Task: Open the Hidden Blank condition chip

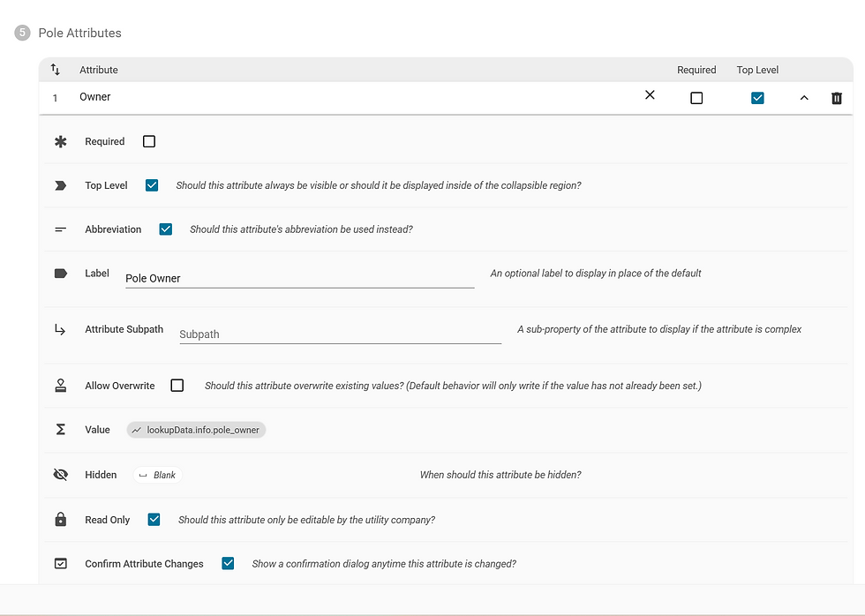Action: pos(157,475)
